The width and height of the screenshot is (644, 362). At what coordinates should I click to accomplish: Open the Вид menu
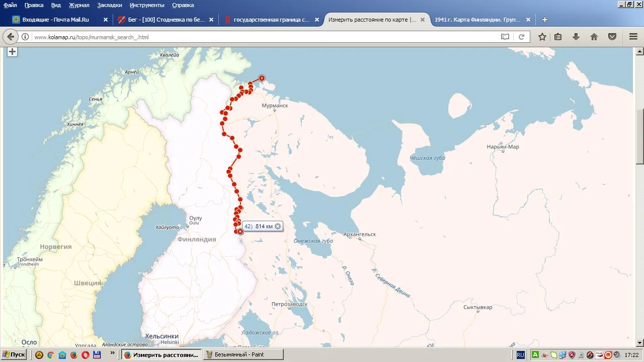(56, 5)
